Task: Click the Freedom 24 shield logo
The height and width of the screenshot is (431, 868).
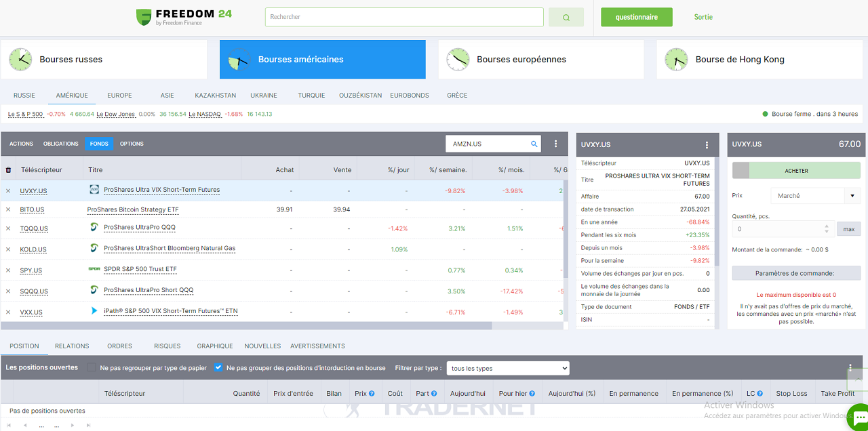Action: click(x=143, y=17)
